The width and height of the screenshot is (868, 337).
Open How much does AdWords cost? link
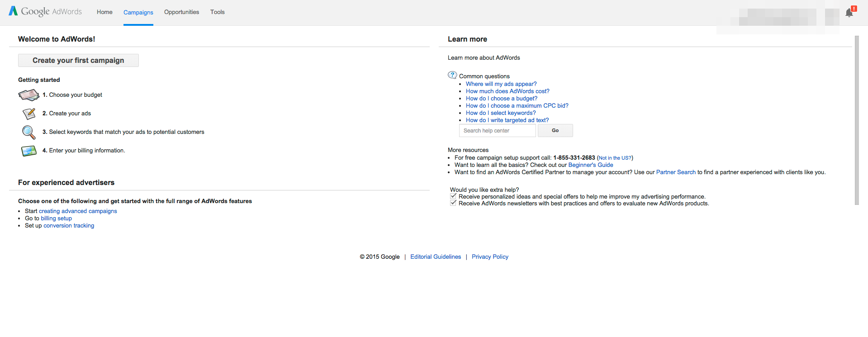tap(508, 91)
